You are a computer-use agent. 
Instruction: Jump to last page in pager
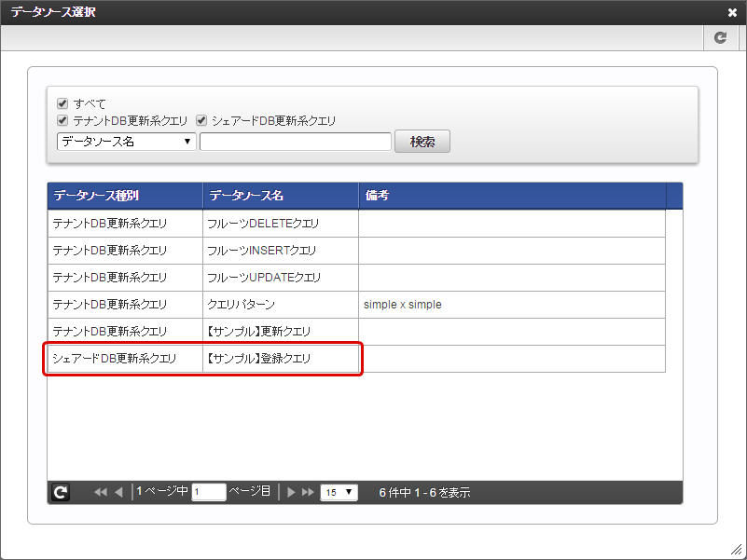[308, 492]
